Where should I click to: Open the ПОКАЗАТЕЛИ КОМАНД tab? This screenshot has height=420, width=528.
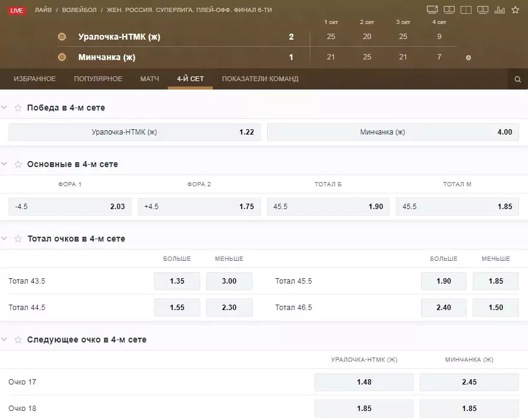tap(260, 79)
